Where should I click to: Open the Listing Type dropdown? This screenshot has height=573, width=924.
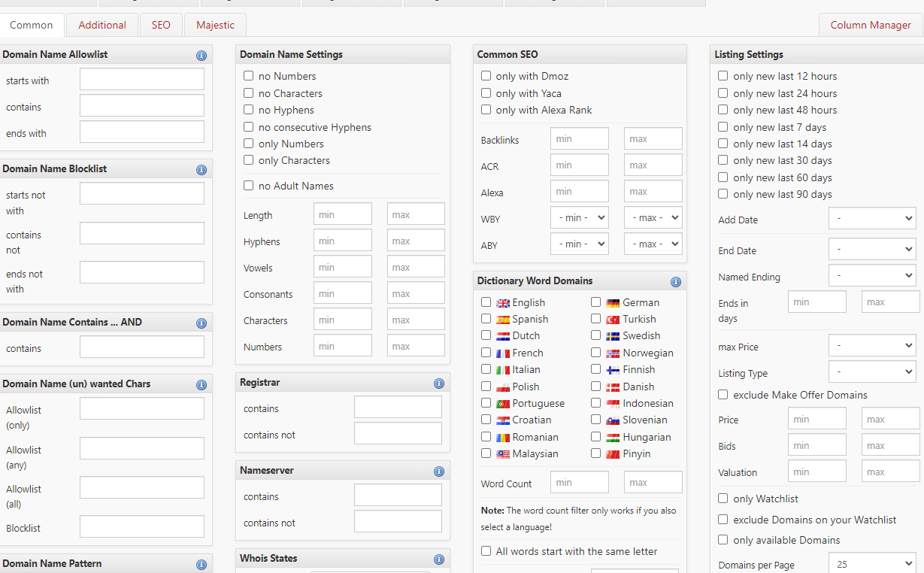pyautogui.click(x=872, y=372)
